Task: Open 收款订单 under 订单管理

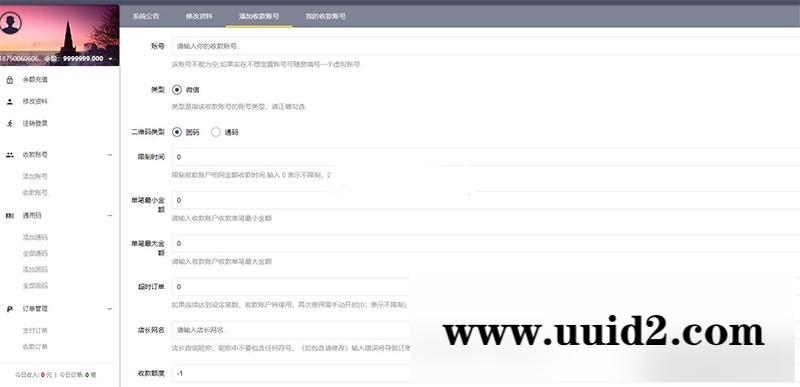Action: coord(35,347)
